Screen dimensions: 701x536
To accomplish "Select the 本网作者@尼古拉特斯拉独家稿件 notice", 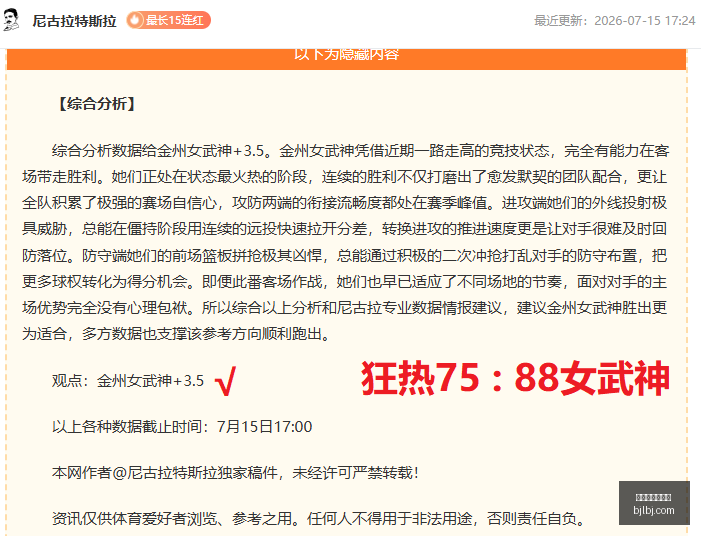I will [x=235, y=473].
